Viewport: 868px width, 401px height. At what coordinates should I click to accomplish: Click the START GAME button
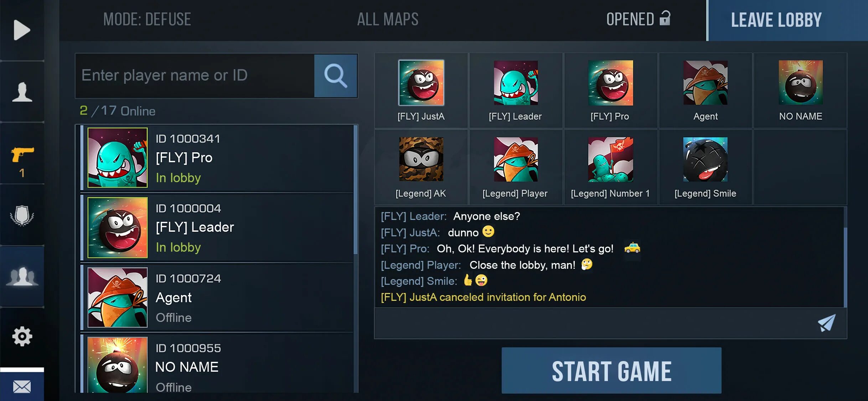pyautogui.click(x=611, y=371)
